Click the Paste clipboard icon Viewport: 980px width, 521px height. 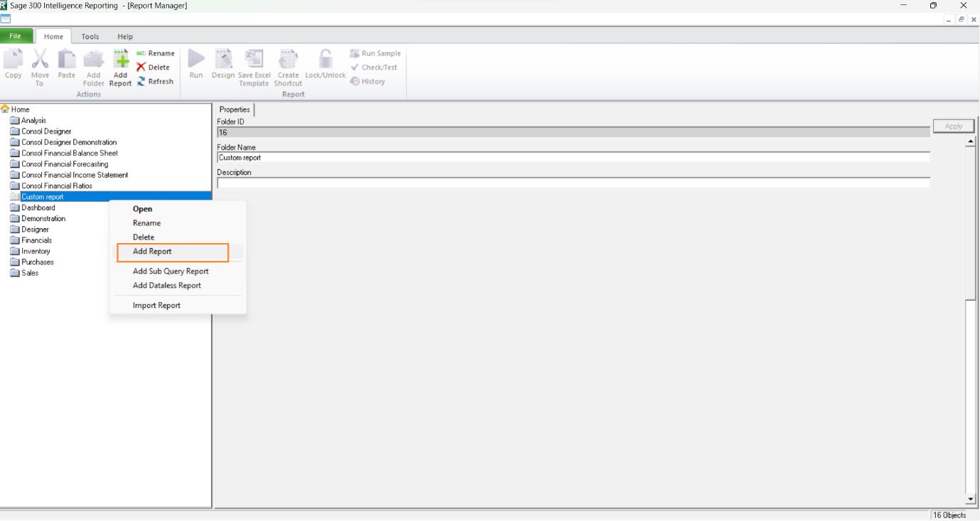tap(66, 60)
